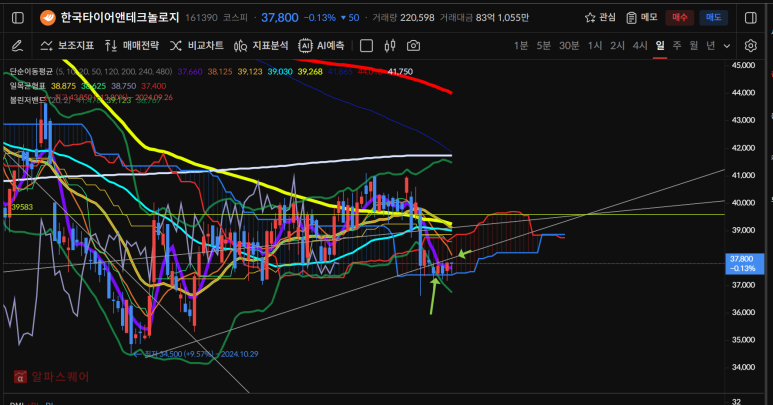This screenshot has width=773, height=405.
Task: Click Ichimoku value 38,875
Action: point(64,86)
